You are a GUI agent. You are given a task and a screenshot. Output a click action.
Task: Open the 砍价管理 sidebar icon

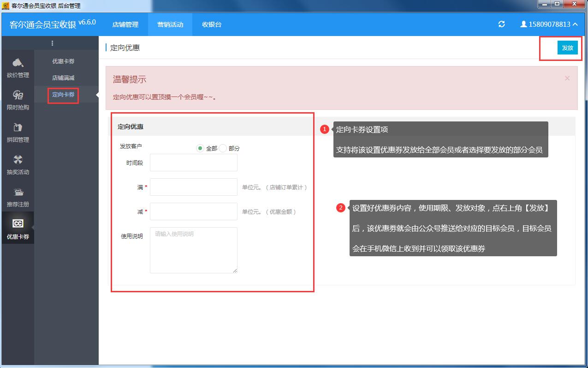point(18,67)
